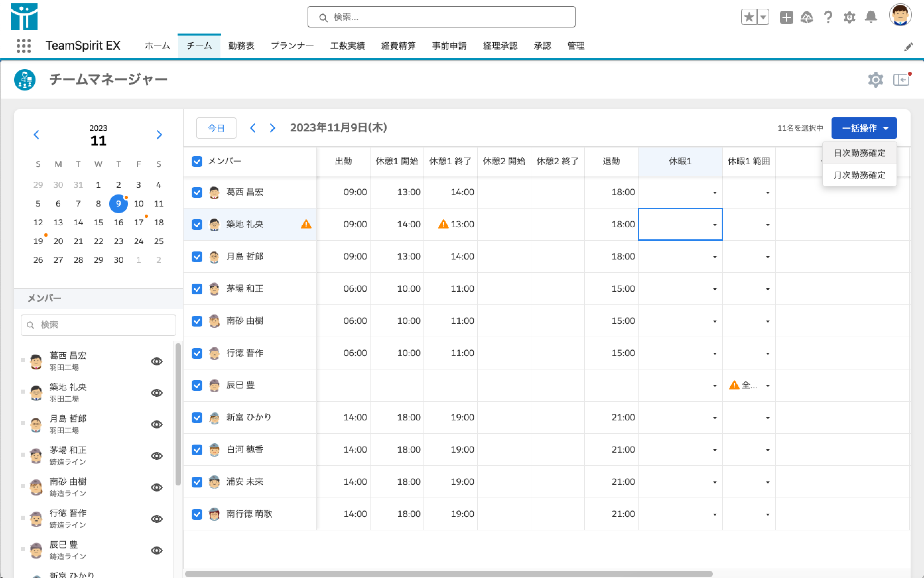The width and height of the screenshot is (924, 578).
Task: Toggle visibility eye for 月島 哲郎
Action: pyautogui.click(x=156, y=424)
